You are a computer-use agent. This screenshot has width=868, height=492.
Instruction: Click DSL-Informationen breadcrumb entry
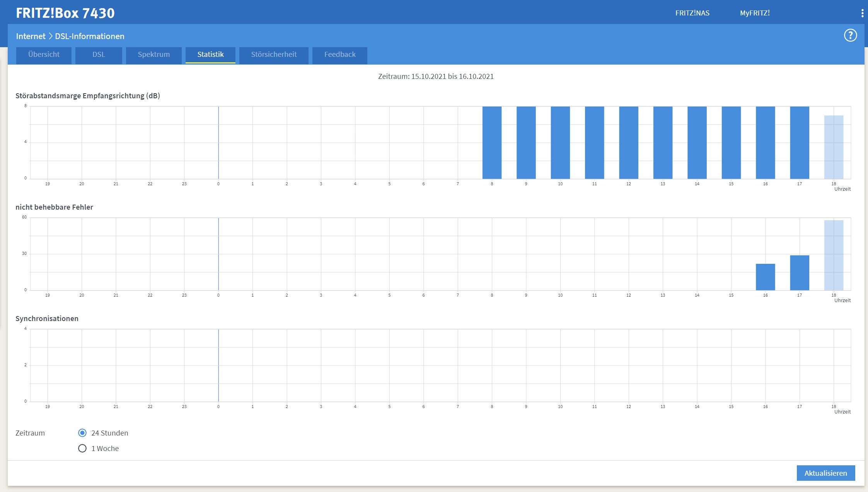tap(90, 36)
